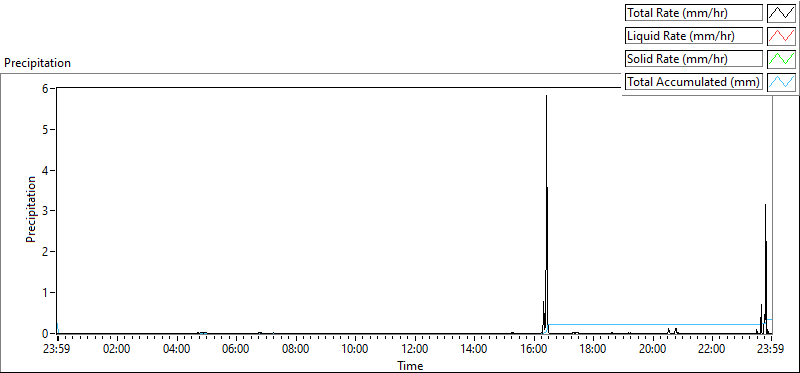The image size is (800, 373).
Task: Select the Solid Rate (mm/hr) legend label
Action: coord(694,58)
